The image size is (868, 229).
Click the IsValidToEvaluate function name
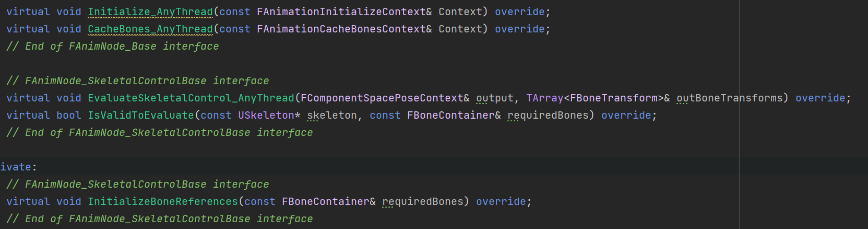coord(141,115)
